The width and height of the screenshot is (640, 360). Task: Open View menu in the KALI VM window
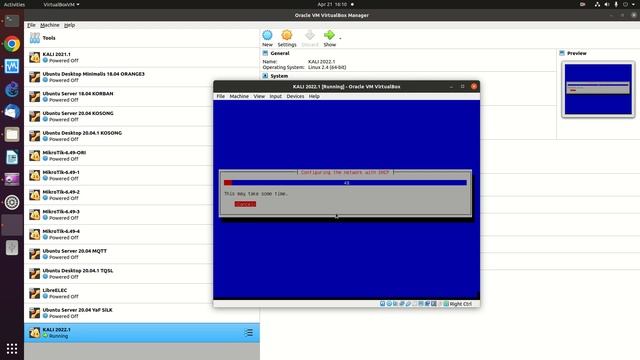click(259, 96)
